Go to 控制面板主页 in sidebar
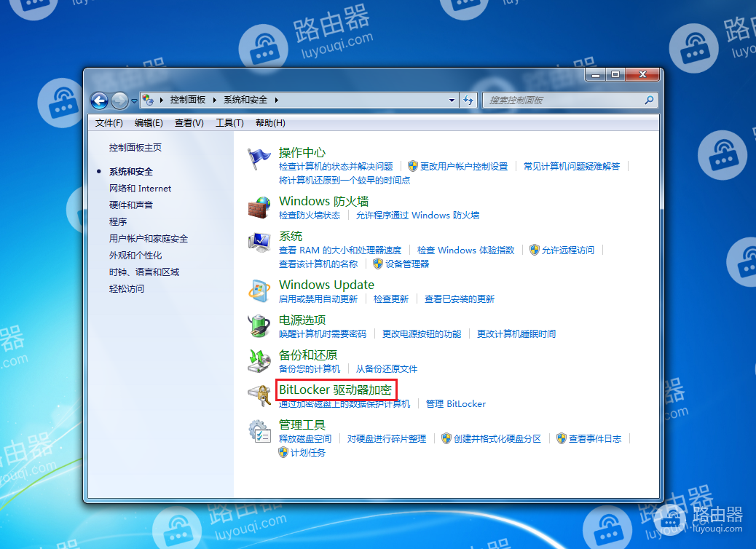 [x=135, y=148]
